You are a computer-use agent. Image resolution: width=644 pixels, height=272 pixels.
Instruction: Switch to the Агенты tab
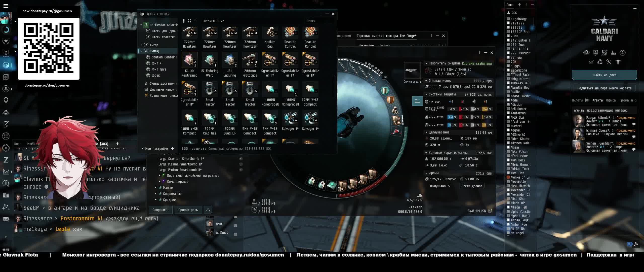coord(597,100)
